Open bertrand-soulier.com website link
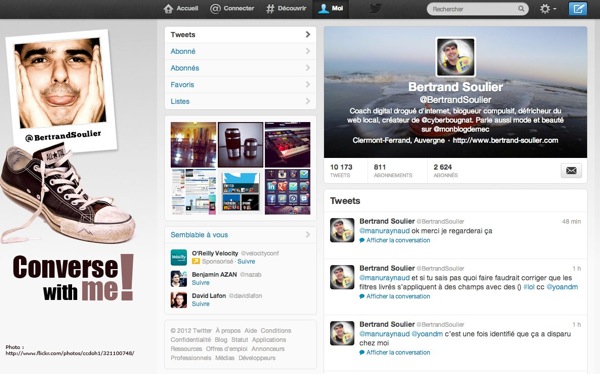The image size is (600, 374). [x=505, y=140]
